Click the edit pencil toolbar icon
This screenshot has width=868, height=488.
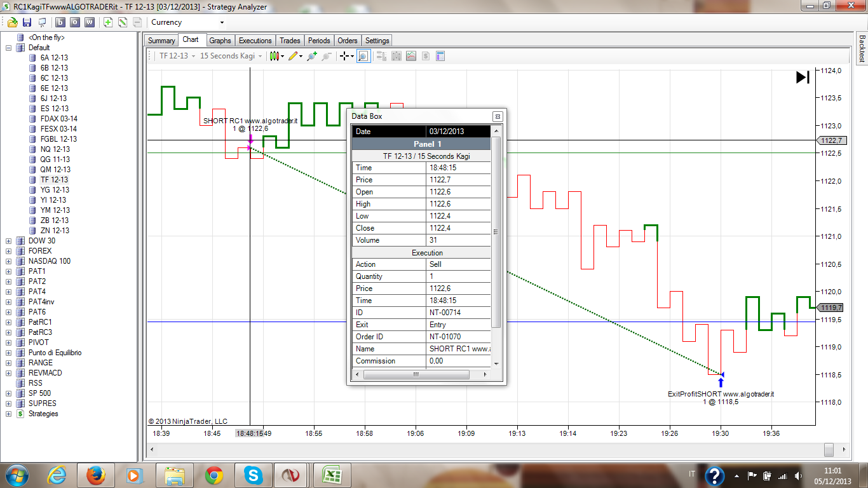(123, 22)
